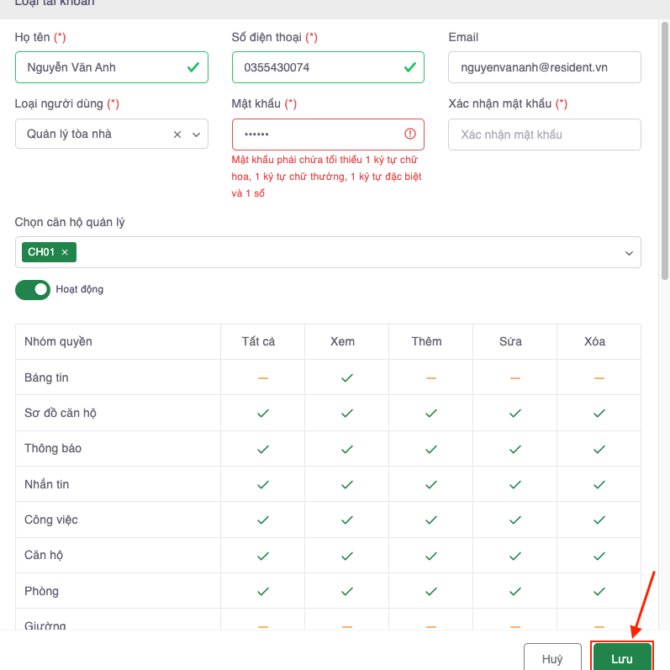Click the Email input field
This screenshot has height=670, width=670.
tap(544, 67)
